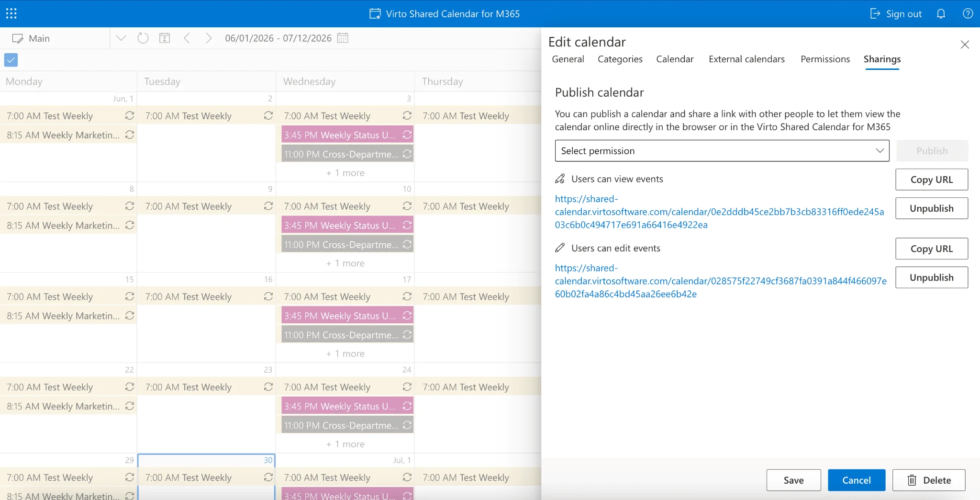Toggle the blue calendar visibility checkbox
Screen dimensions: 980x500
click(11, 60)
